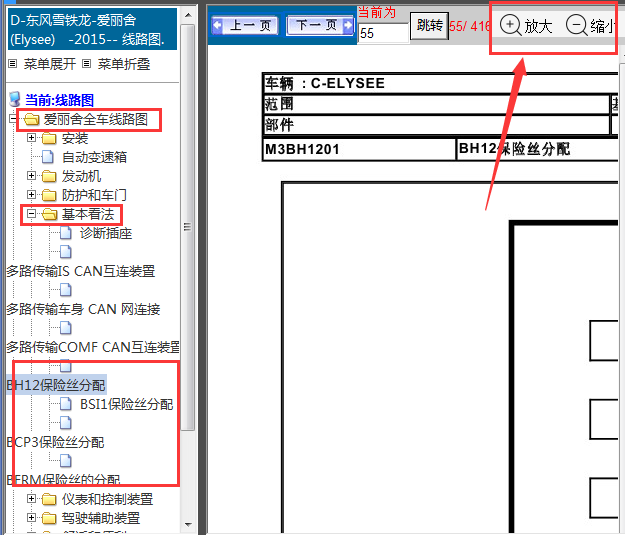Click the M3BH1201 diagram code cell
This screenshot has width=625, height=535.
point(359,149)
